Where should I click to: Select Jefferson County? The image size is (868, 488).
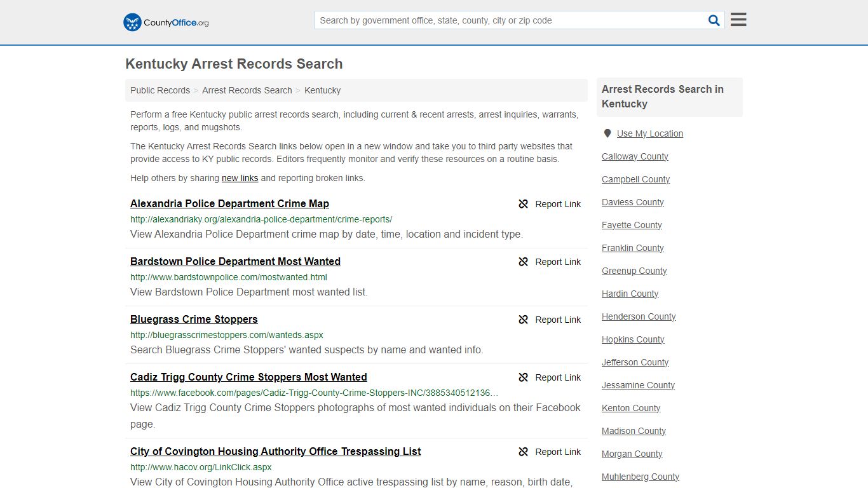[x=635, y=362]
